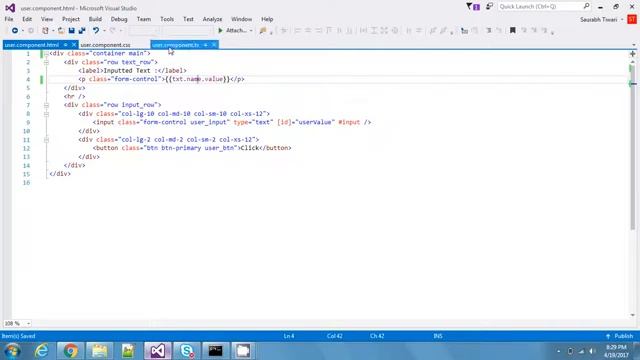640x360 pixels.
Task: Open the Team menu
Action: [144, 19]
